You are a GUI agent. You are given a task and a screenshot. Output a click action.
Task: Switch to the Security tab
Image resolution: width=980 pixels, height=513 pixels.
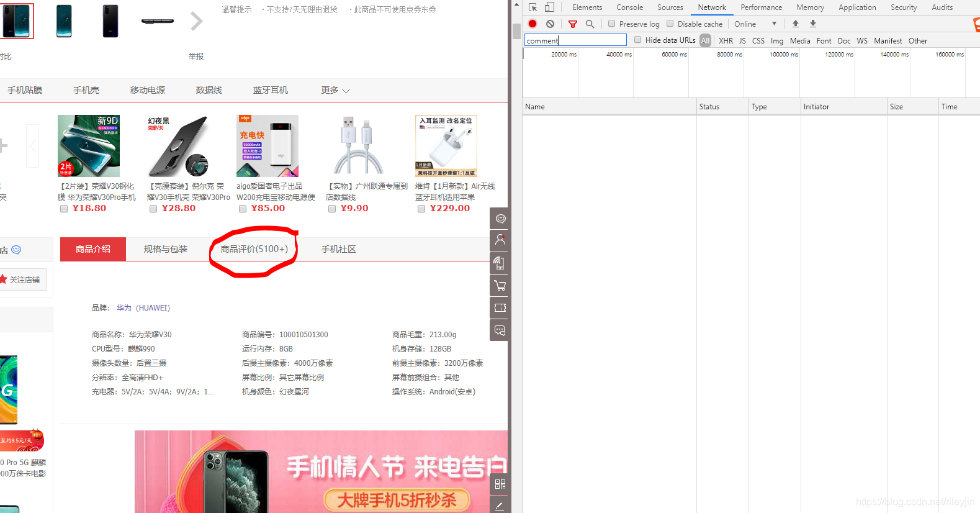pyautogui.click(x=904, y=7)
